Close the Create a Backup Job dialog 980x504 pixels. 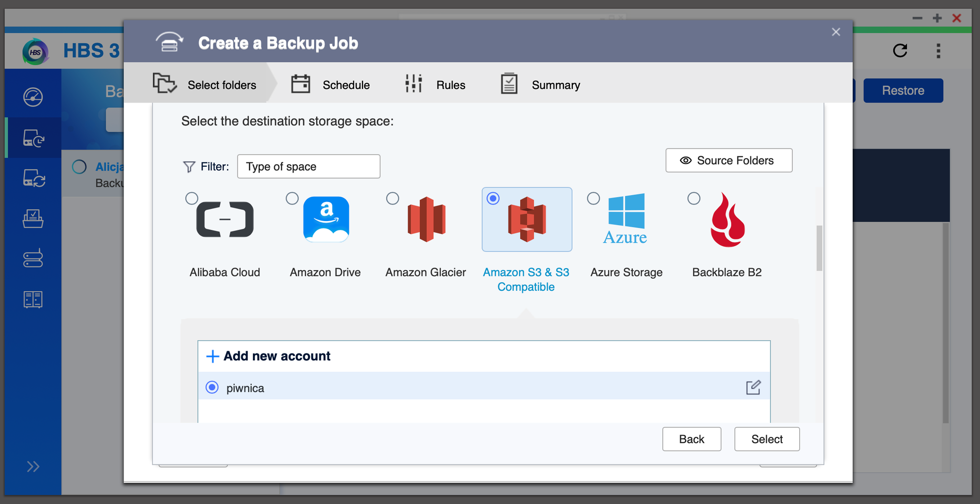click(836, 32)
